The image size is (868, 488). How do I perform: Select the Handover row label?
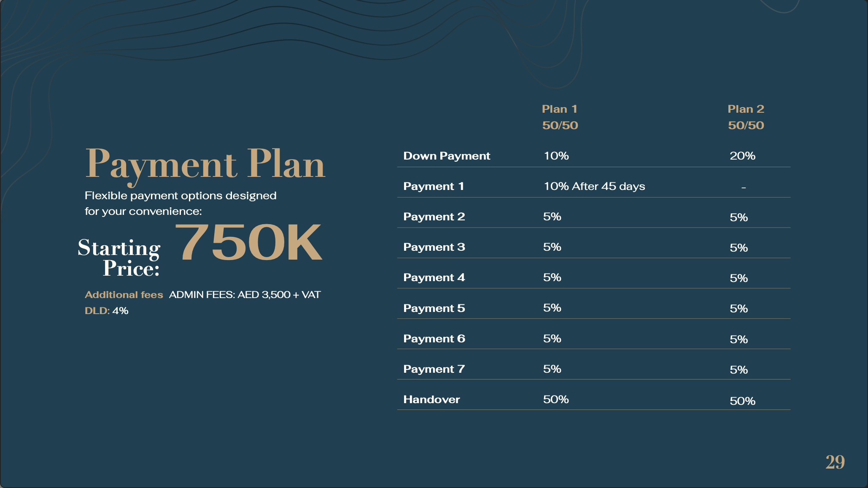click(431, 399)
